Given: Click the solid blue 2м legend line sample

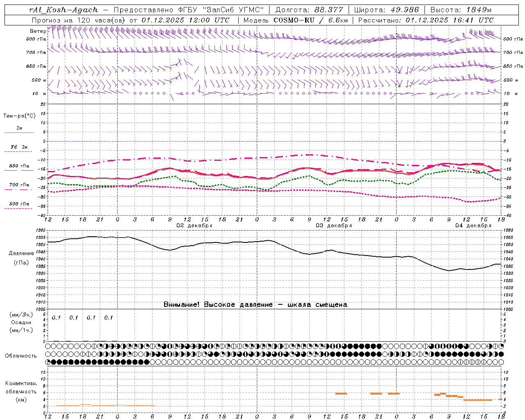Looking at the screenshot, I should coord(19,133).
